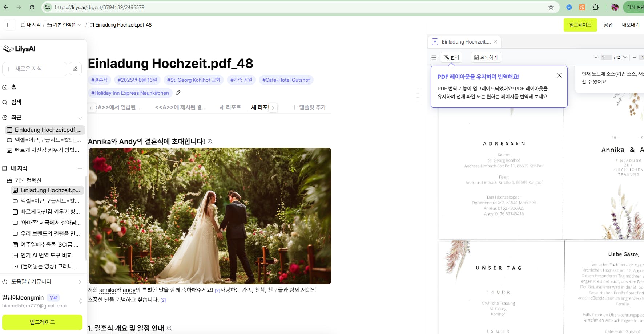This screenshot has height=334, width=644.
Task: Open recent item 빠르게 자신감 키우기 방법
Action: (x=45, y=150)
